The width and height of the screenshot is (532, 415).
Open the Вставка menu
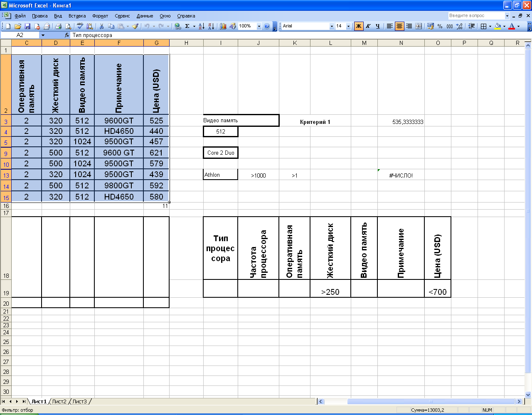click(77, 16)
